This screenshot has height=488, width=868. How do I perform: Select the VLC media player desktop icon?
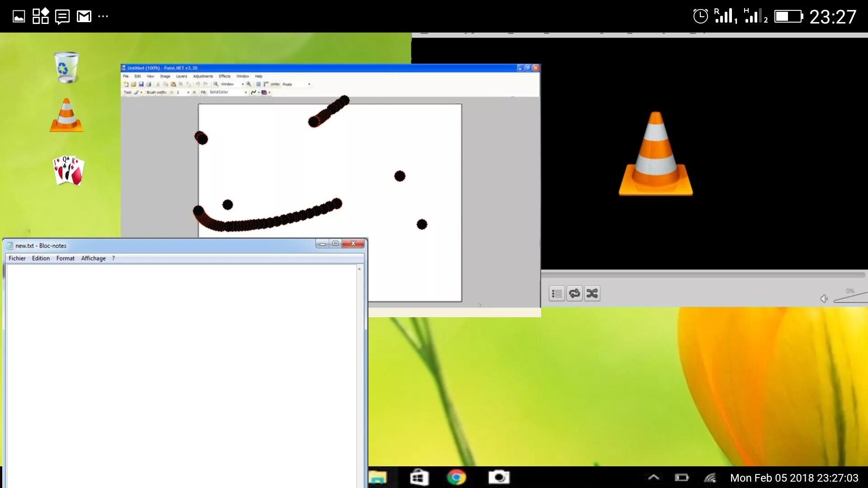[x=66, y=116]
